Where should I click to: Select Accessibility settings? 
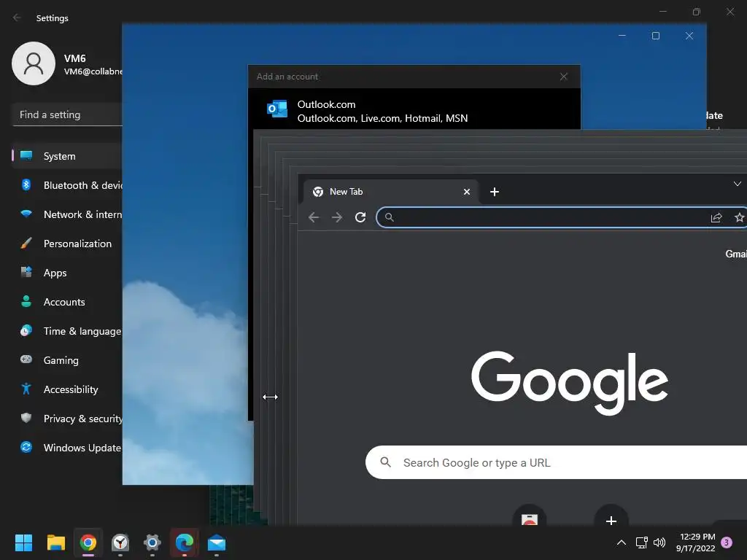click(x=68, y=389)
